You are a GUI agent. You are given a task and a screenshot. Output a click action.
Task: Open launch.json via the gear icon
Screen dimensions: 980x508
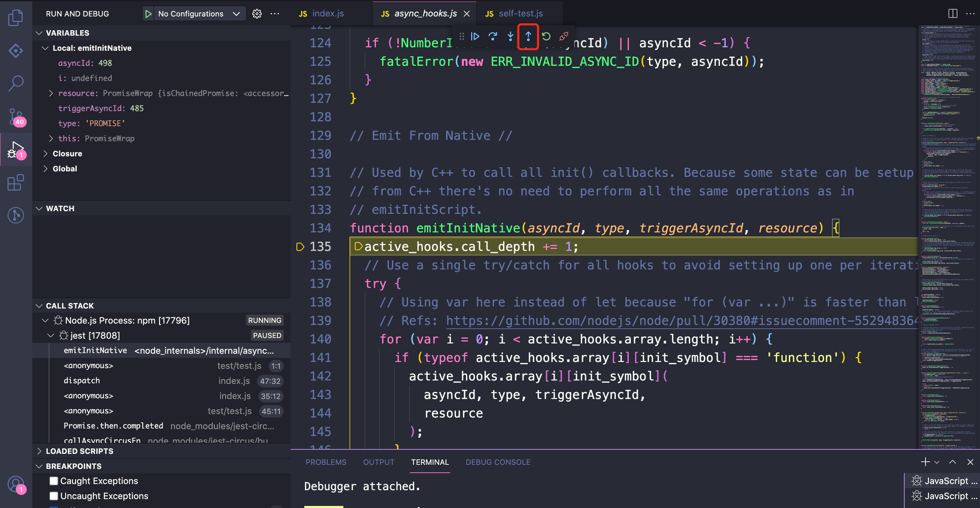click(257, 14)
